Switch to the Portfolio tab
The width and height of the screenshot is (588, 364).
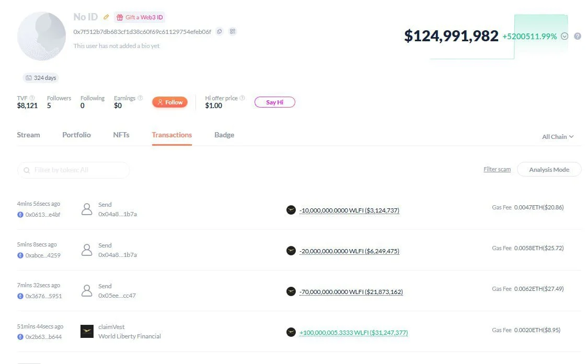pyautogui.click(x=76, y=135)
